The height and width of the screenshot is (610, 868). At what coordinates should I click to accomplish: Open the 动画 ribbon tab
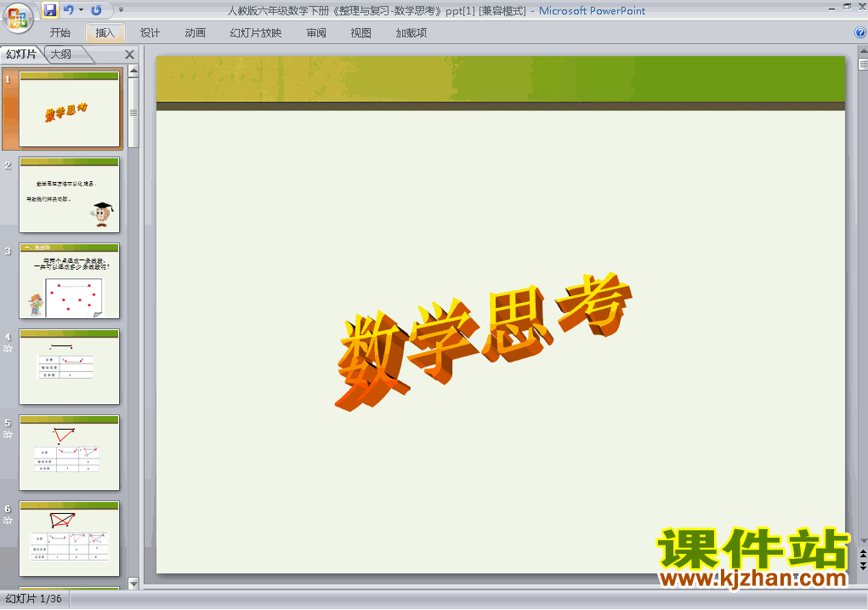(x=195, y=33)
